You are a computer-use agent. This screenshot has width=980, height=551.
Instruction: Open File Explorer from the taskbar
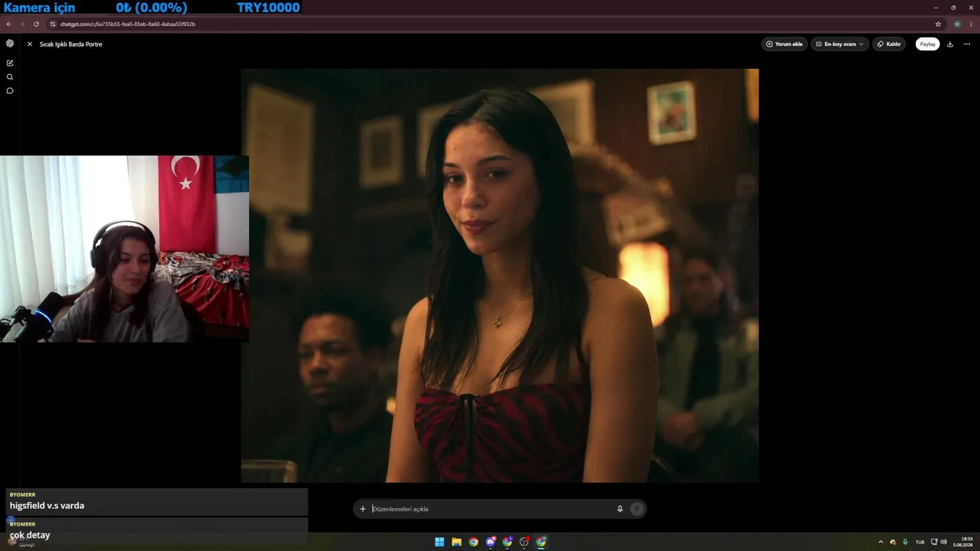456,542
